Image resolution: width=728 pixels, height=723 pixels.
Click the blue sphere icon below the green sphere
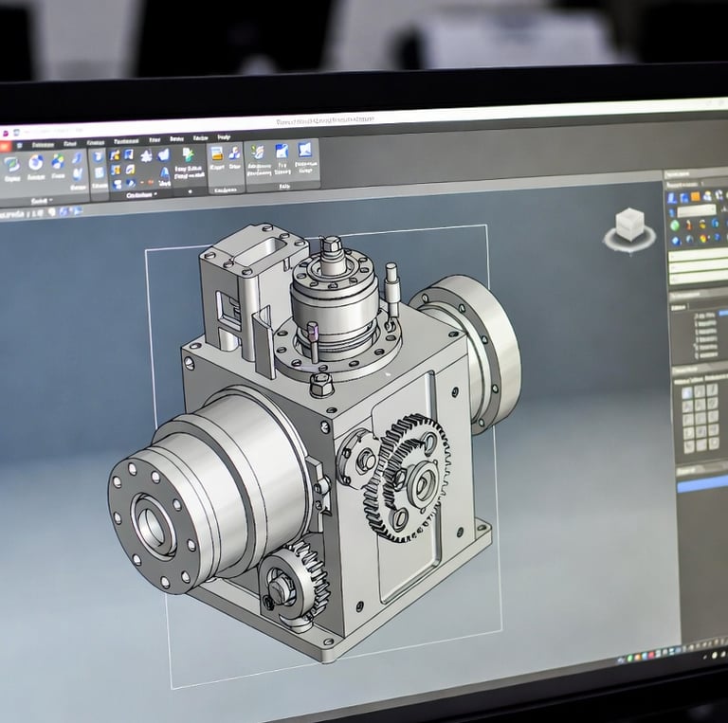[x=676, y=240]
